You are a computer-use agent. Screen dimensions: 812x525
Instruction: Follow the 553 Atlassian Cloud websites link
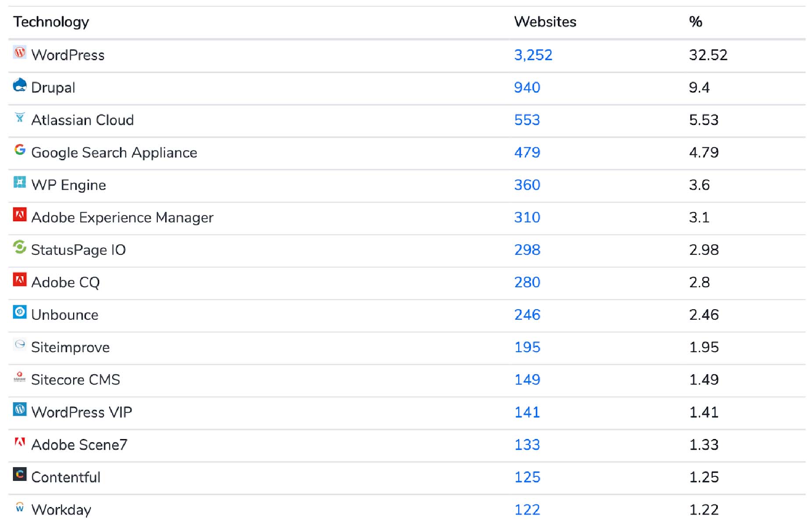(x=527, y=120)
